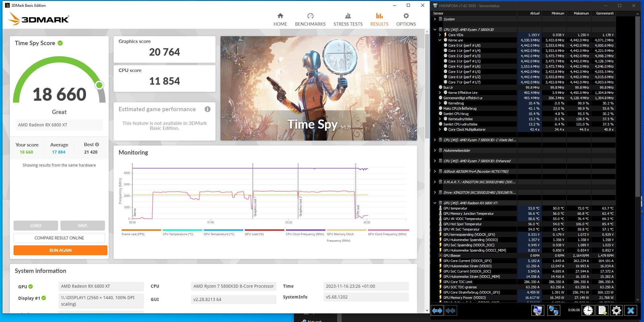Click the monitor with magnifier icon in HWiNFO
Image resolution: width=644 pixels, height=322 pixels.
[x=537, y=310]
